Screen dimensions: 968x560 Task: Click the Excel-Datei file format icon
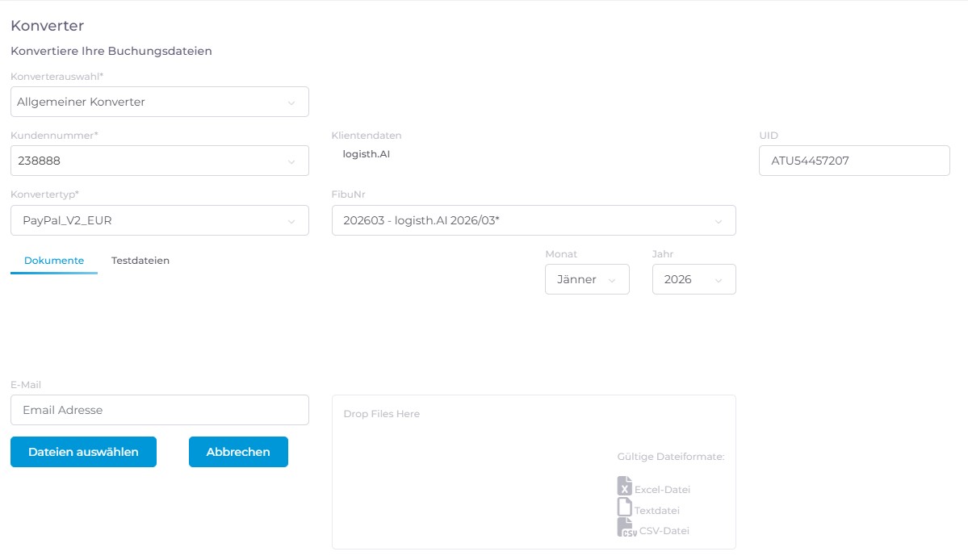click(x=625, y=486)
